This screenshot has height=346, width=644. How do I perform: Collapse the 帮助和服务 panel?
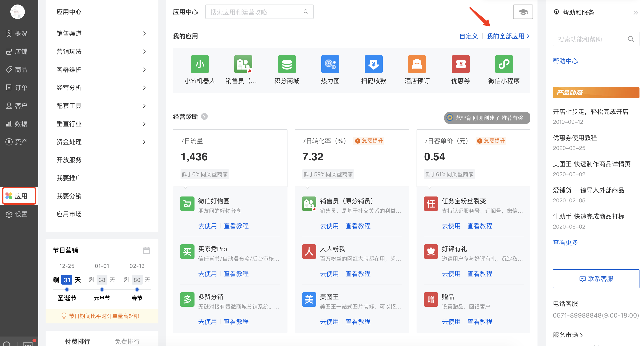(x=635, y=12)
